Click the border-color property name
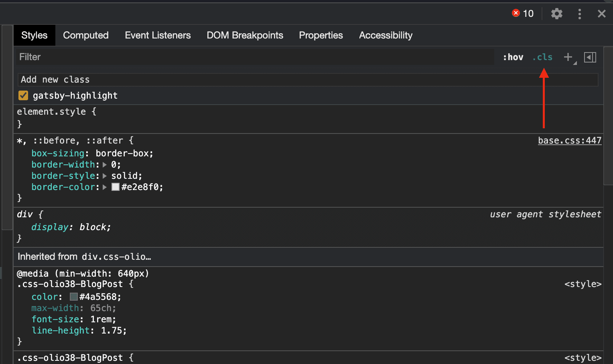This screenshot has height=364, width=613. (63, 187)
